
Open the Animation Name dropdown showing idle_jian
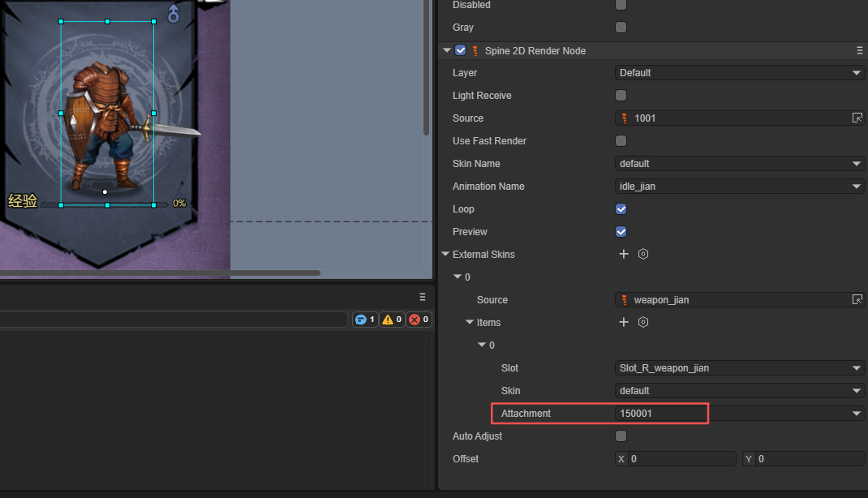(740, 187)
